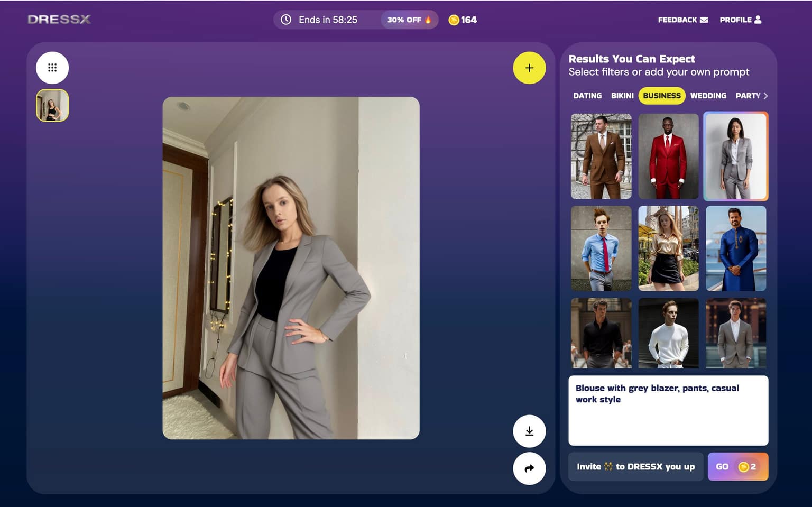
Task: Click the main generated outfit image
Action: (x=291, y=268)
